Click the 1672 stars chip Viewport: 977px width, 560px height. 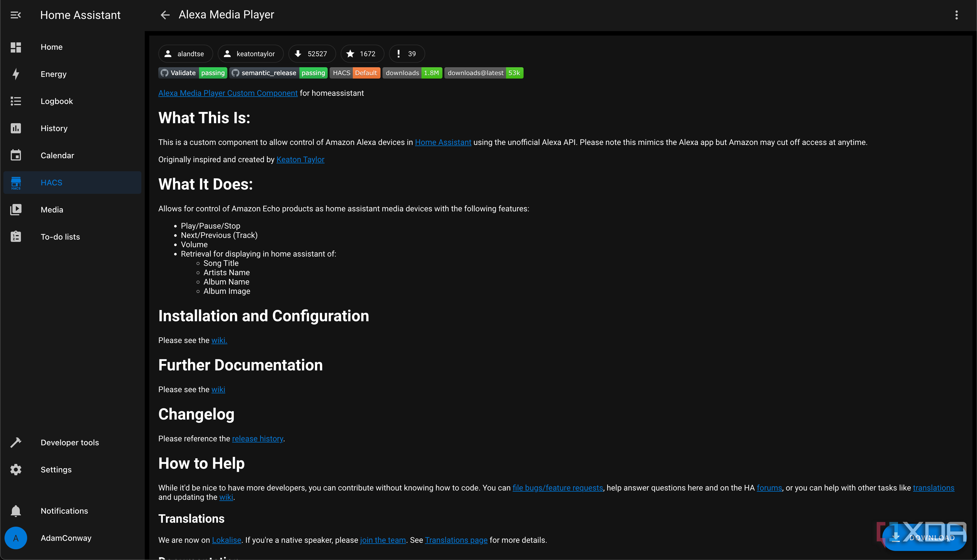[362, 54]
